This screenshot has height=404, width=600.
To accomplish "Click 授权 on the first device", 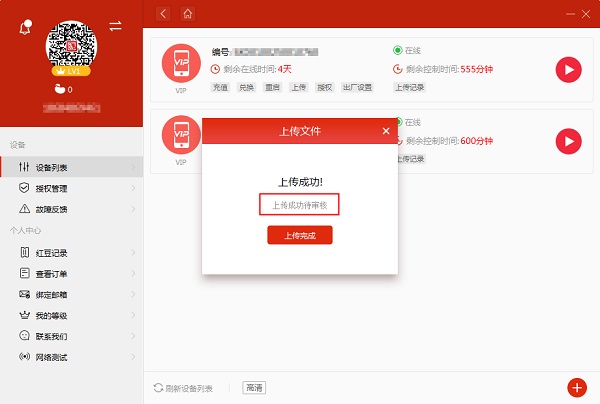I will coord(324,87).
